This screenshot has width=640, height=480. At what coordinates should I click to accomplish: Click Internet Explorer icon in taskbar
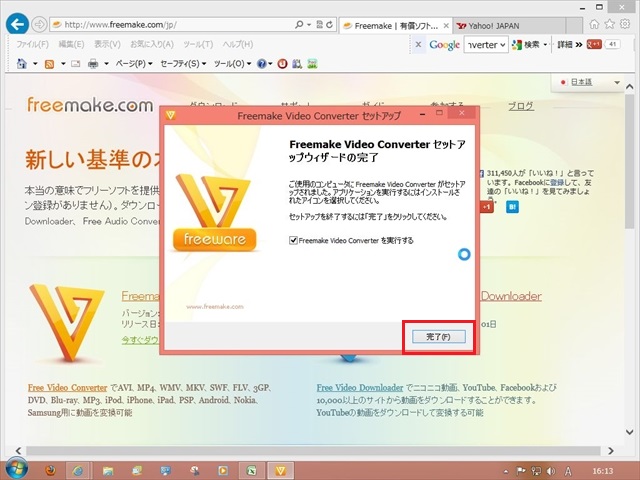pos(77,469)
